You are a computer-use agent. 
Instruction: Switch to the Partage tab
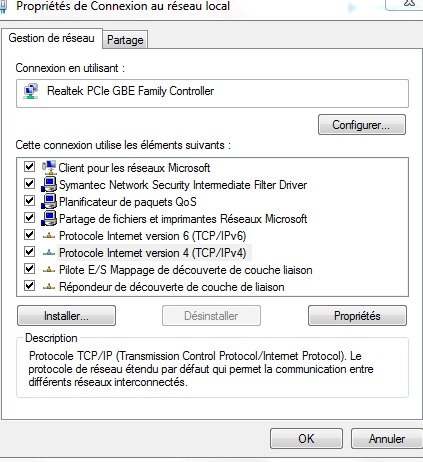[125, 40]
